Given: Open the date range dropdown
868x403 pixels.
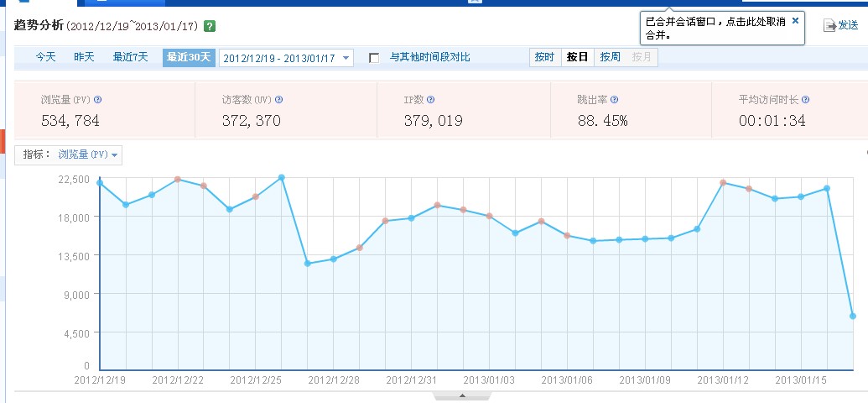Looking at the screenshot, I should [x=346, y=58].
